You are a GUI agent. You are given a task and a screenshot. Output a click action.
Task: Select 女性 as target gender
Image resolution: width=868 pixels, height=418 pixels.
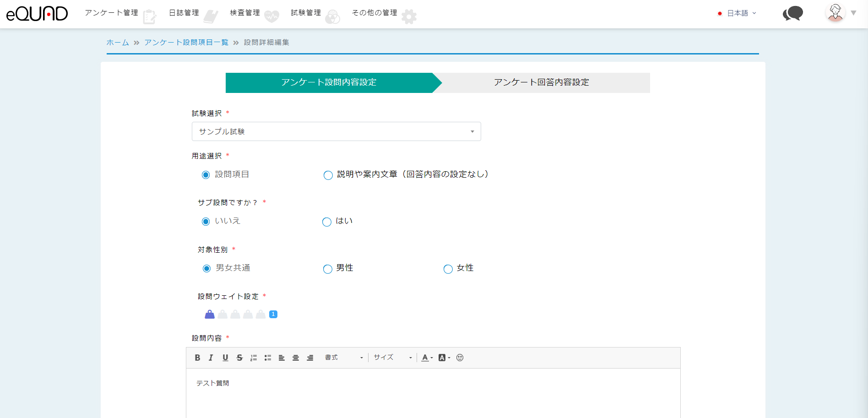pos(448,269)
